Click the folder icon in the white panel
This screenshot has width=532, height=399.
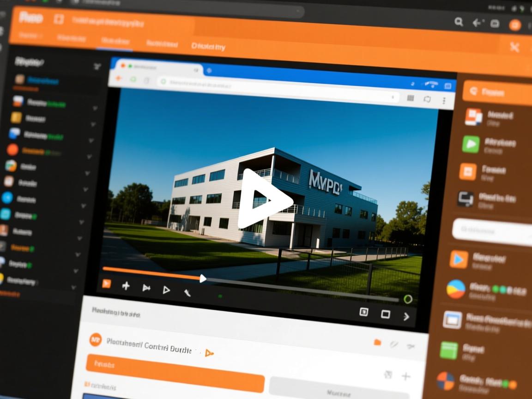click(377, 342)
